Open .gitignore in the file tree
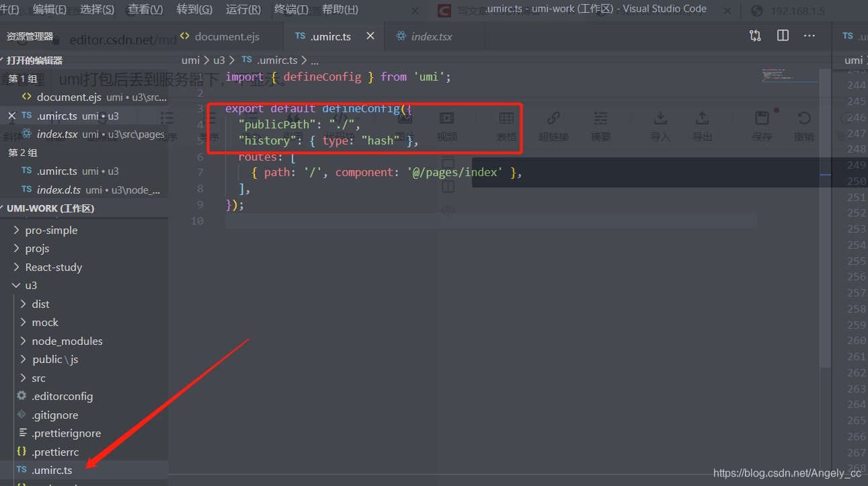868x486 pixels. tap(54, 415)
